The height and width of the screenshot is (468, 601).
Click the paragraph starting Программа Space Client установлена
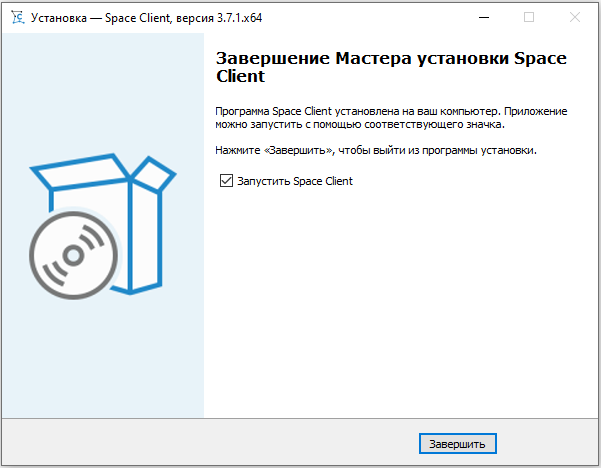(391, 118)
